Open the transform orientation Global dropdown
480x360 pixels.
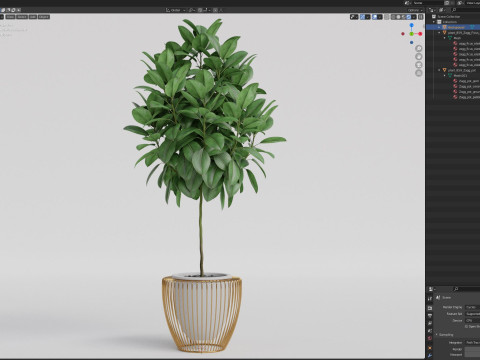tap(176, 10)
